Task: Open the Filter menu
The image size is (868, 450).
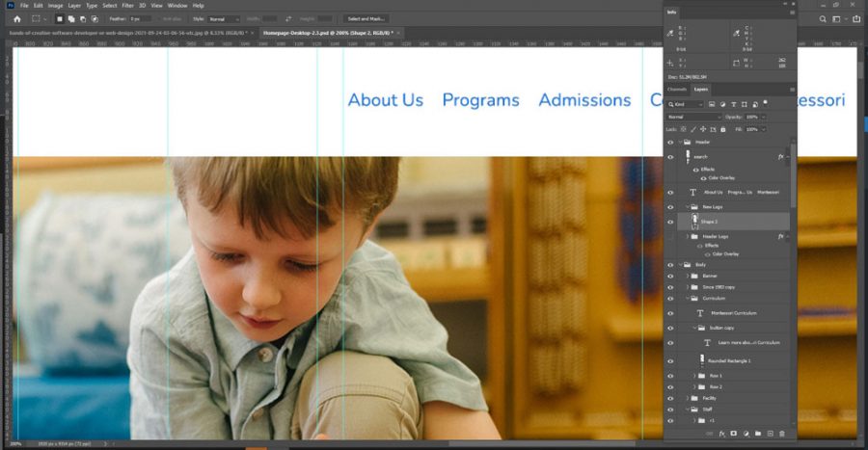Action: tap(128, 6)
